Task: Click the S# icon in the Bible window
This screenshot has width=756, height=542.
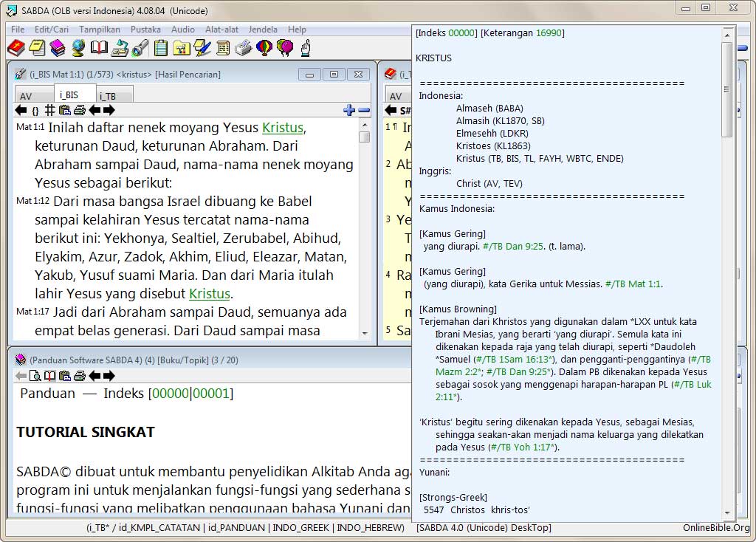Action: (x=405, y=111)
